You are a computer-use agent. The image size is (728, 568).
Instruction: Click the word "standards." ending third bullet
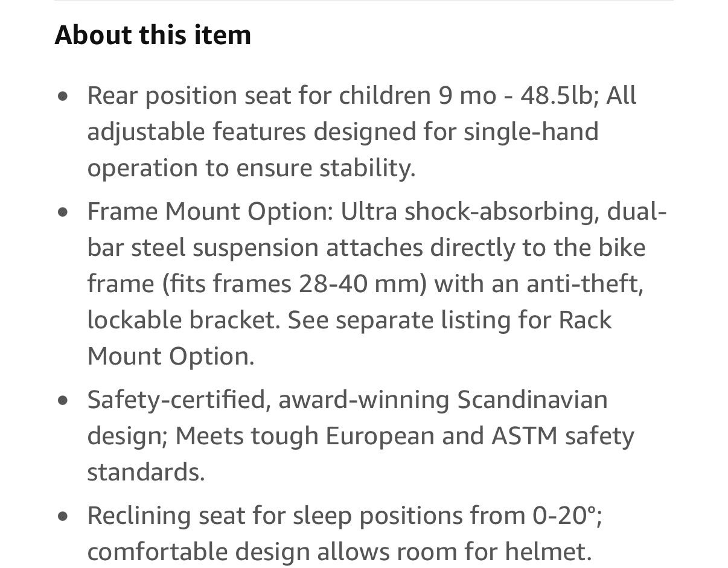(146, 473)
